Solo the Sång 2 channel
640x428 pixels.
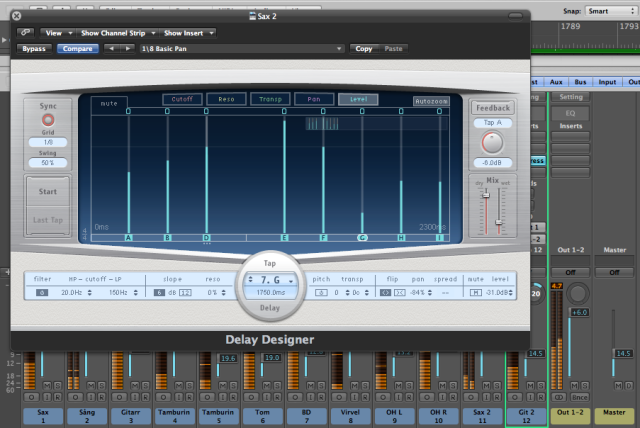coord(101,386)
